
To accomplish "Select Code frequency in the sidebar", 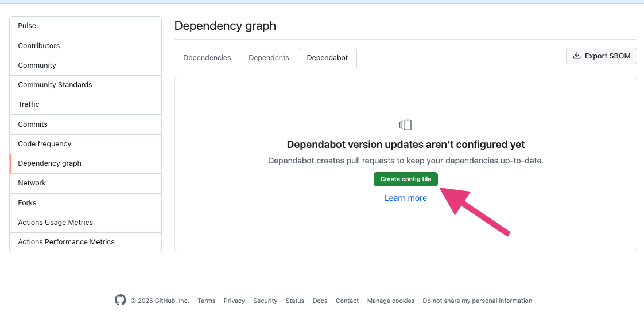I will [86, 144].
